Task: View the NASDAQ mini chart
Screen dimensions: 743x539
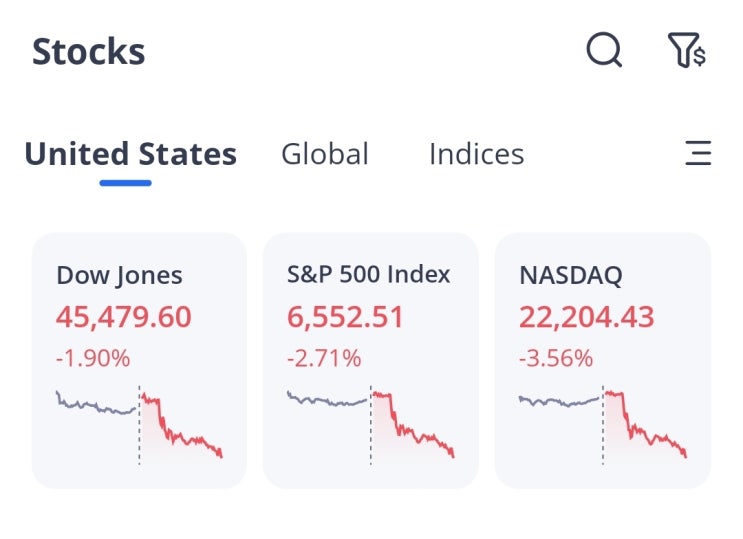Action: click(x=602, y=424)
